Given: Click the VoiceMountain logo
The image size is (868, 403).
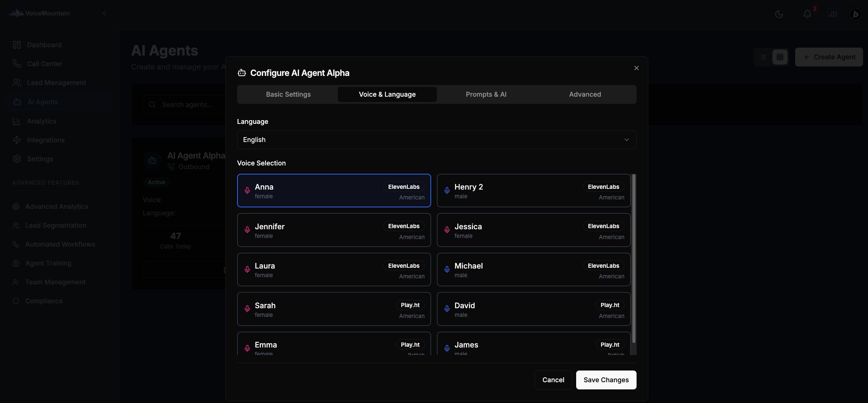Looking at the screenshot, I should (39, 13).
